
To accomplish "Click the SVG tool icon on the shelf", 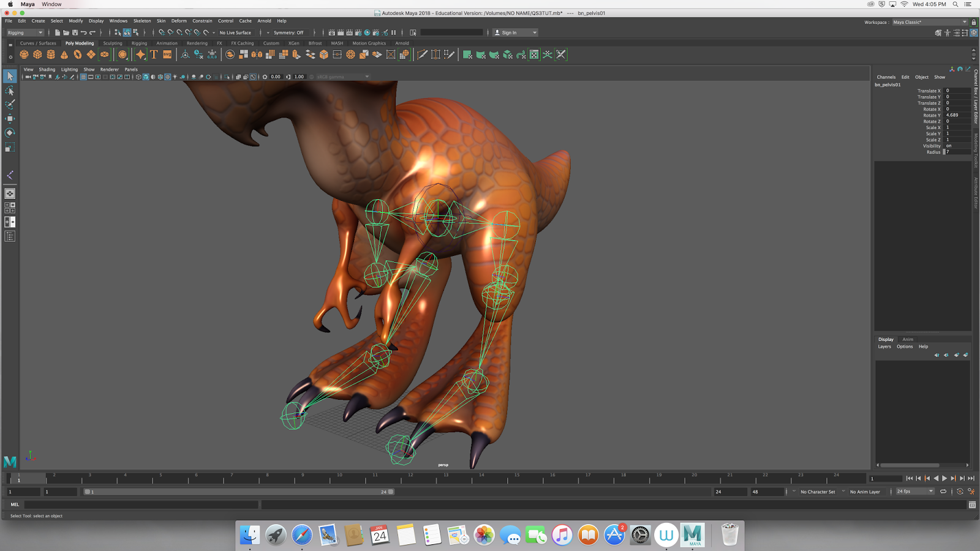I will coord(167,54).
